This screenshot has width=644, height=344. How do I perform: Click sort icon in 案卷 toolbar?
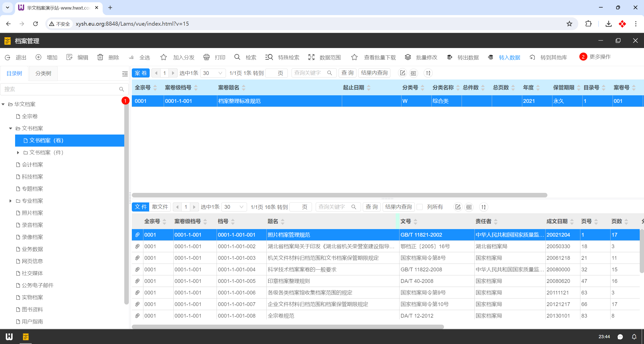click(428, 73)
